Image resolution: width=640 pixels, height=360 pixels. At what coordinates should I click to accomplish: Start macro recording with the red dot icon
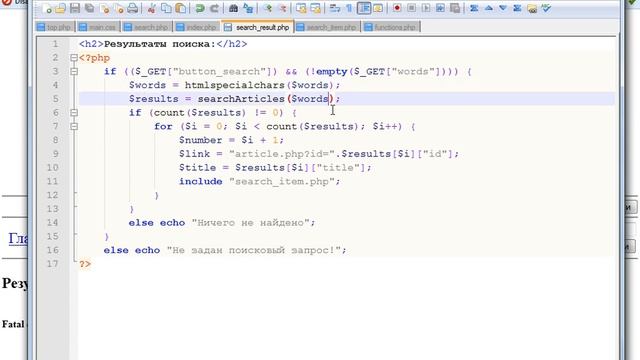[x=397, y=8]
